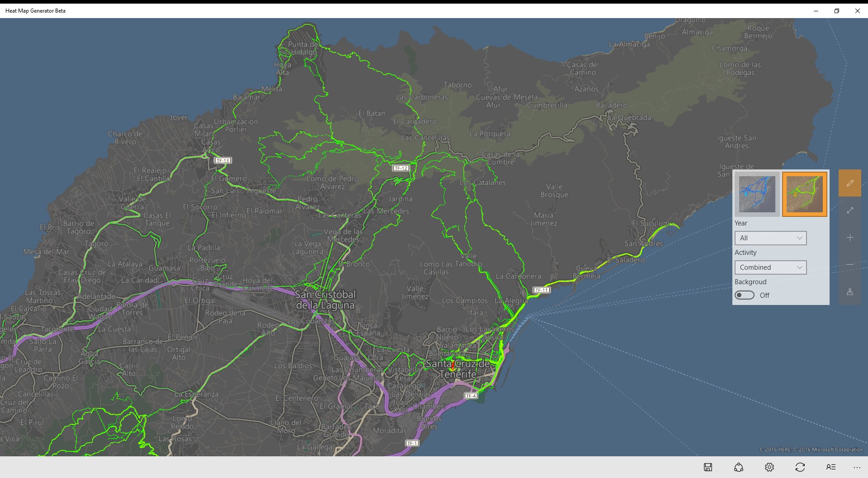Open the Activity dropdown showing Combined
This screenshot has height=478, width=868.
[771, 267]
